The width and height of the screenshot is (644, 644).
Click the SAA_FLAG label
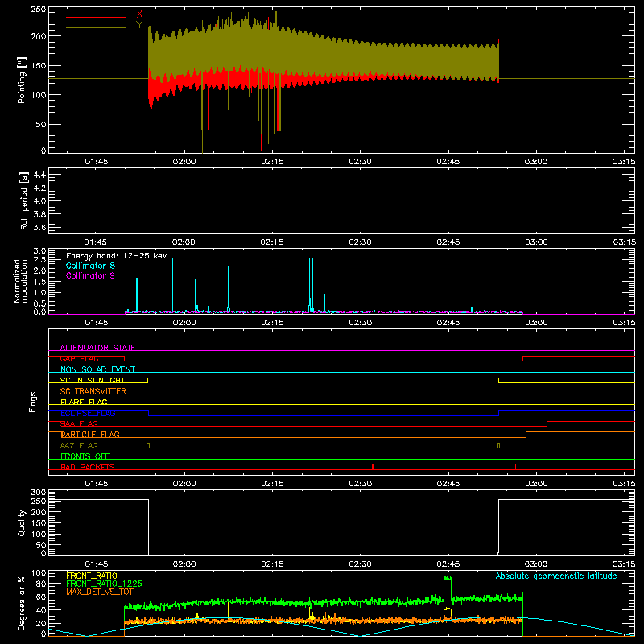[x=79, y=423]
